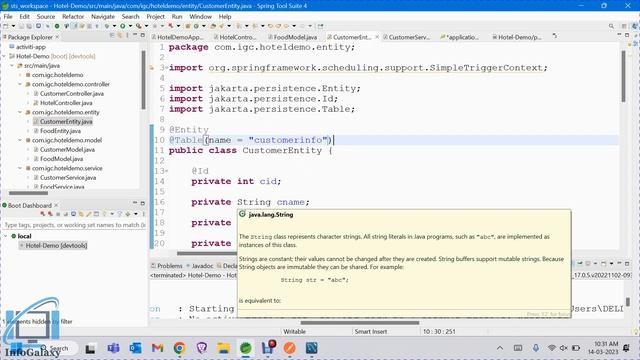Viewport: 640px width, 360px height.
Task: Open the Javadoc tab
Action: pos(200,266)
